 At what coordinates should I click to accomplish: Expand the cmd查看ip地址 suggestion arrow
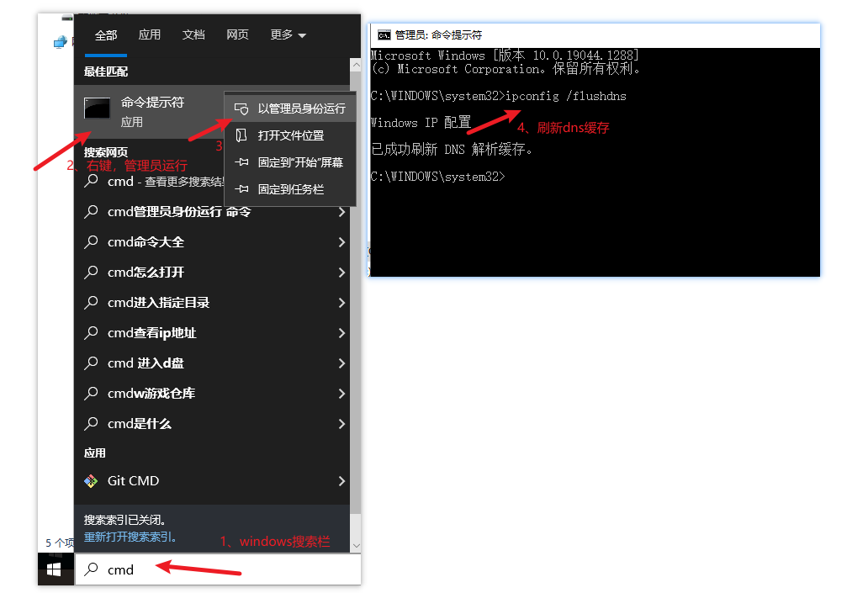[x=341, y=333]
